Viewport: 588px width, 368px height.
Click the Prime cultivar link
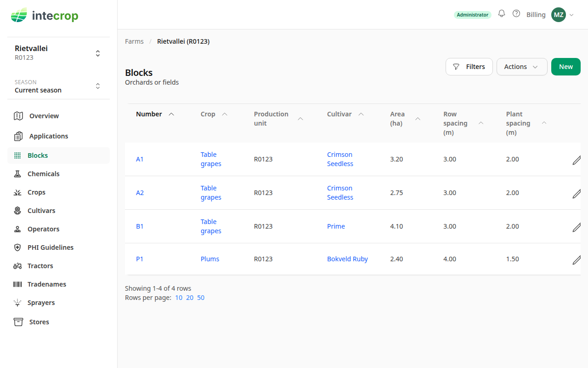tap(336, 226)
